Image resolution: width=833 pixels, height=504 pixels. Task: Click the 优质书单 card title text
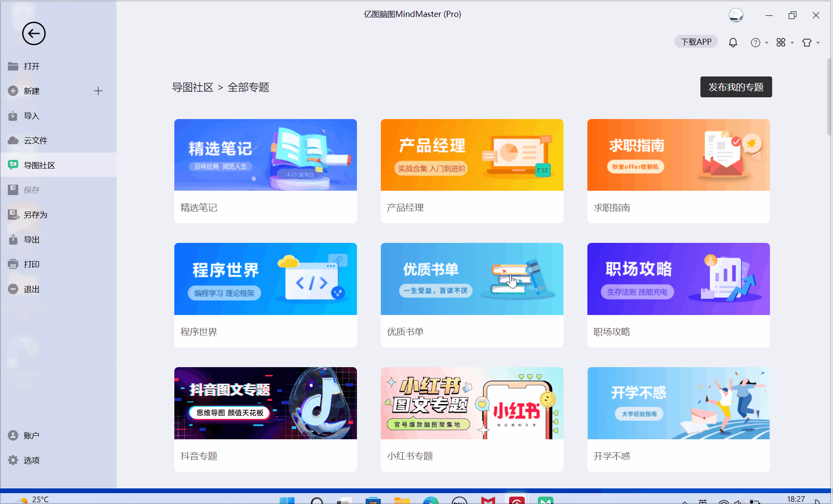pos(405,332)
